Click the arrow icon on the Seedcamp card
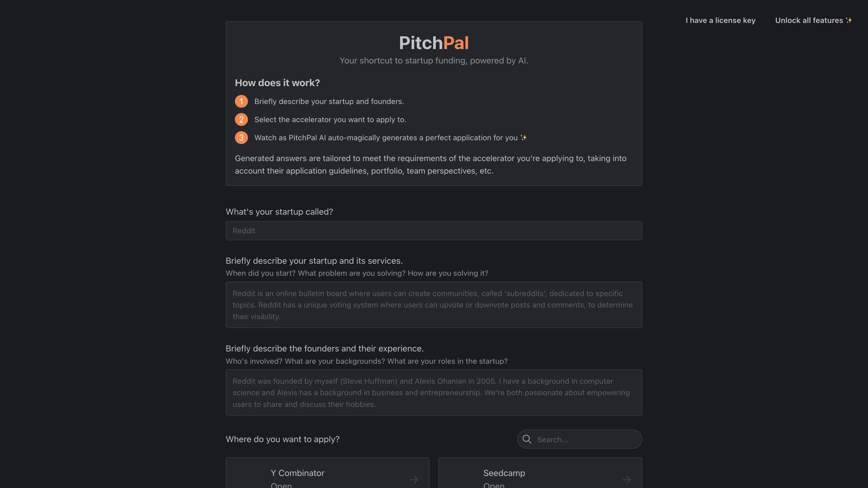 point(626,480)
